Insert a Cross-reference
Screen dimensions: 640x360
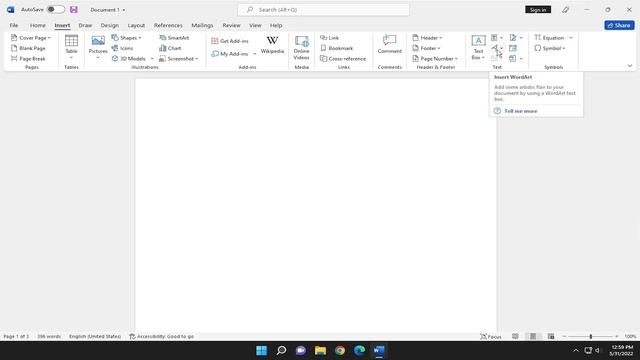point(343,59)
